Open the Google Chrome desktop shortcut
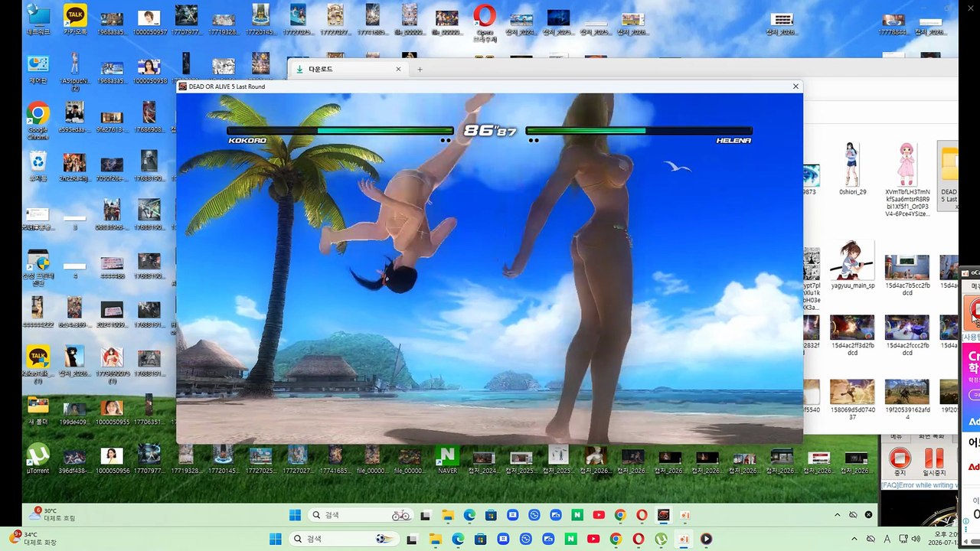980x551 pixels. (38, 122)
